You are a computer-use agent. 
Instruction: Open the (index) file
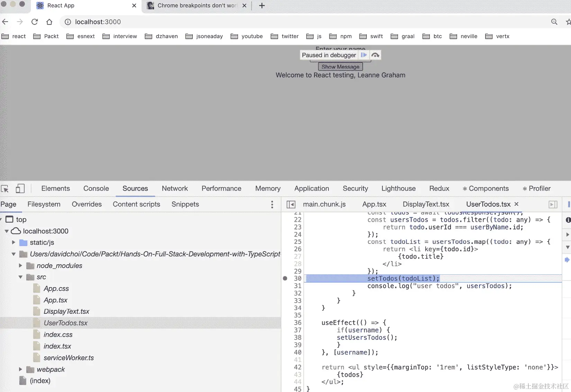point(40,381)
